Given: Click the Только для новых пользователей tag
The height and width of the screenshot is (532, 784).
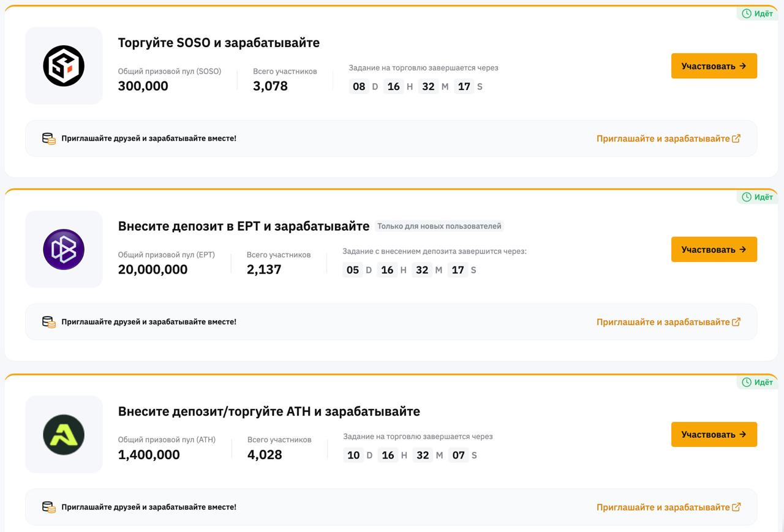Looking at the screenshot, I should tap(439, 226).
